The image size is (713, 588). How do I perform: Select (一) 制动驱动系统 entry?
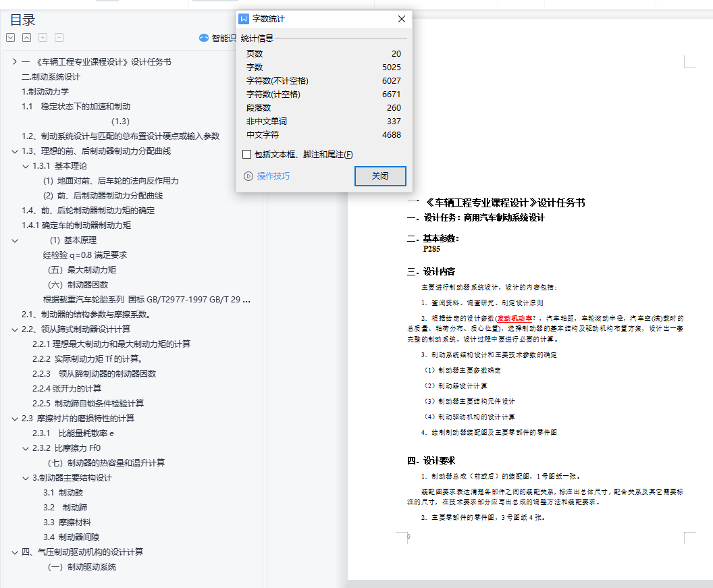82,567
